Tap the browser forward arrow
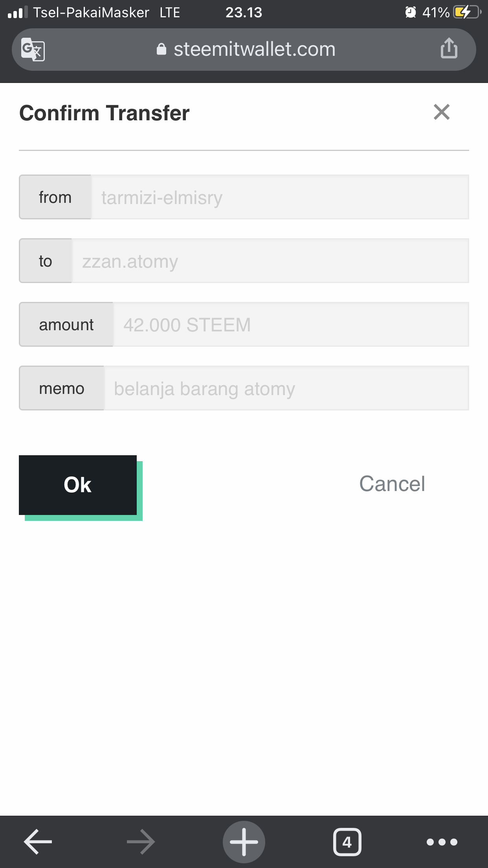Image resolution: width=488 pixels, height=868 pixels. [141, 842]
